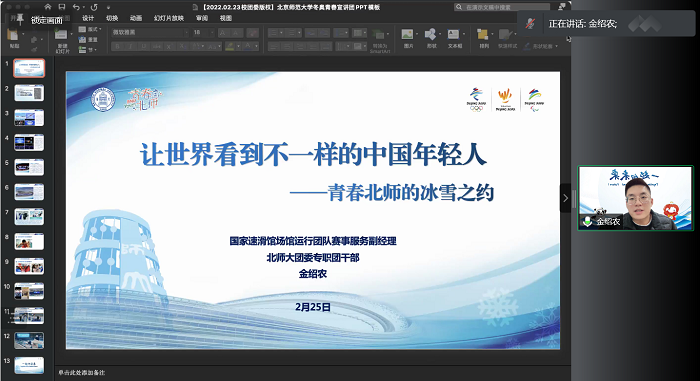Open the 幻灯片放映 ribbon tab
The width and height of the screenshot is (700, 381).
click(x=169, y=18)
